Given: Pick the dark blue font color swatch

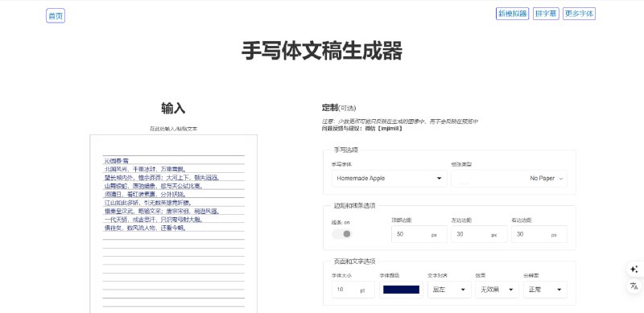Looking at the screenshot, I should click(401, 290).
